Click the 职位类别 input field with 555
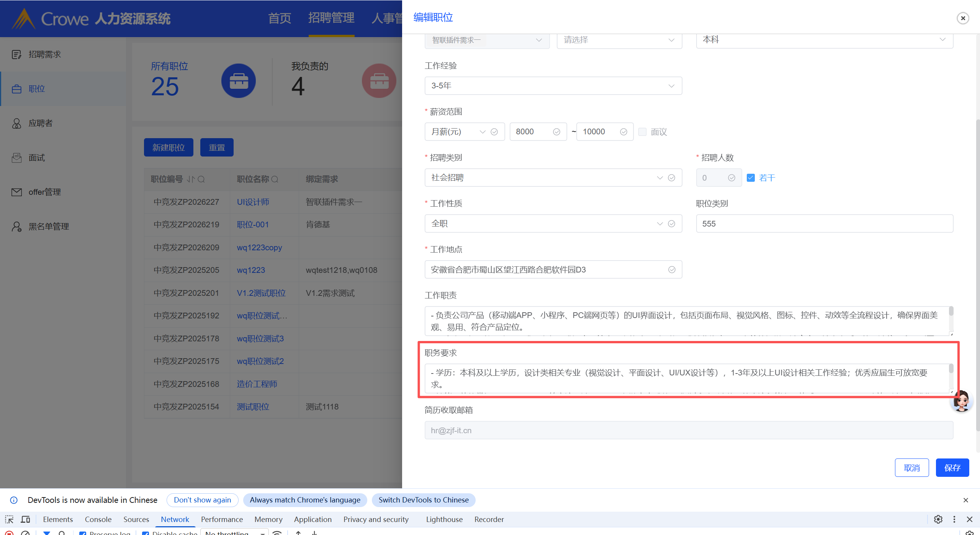 tap(824, 223)
